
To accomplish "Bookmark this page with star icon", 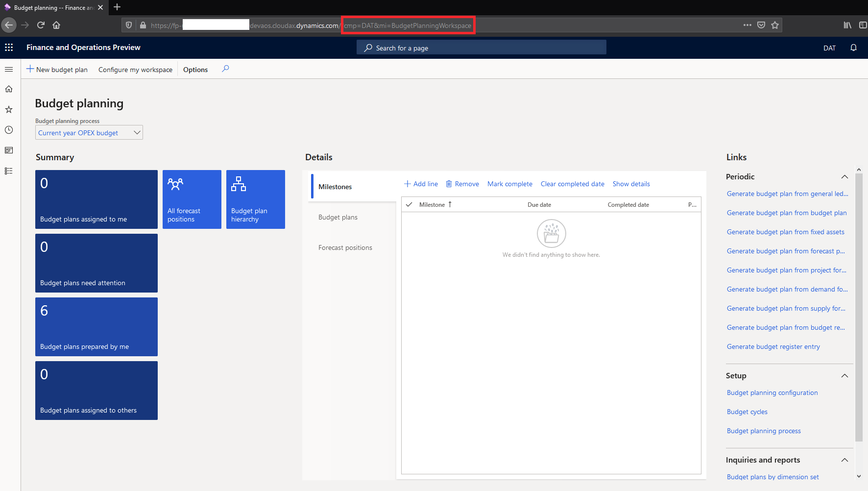I will (775, 25).
